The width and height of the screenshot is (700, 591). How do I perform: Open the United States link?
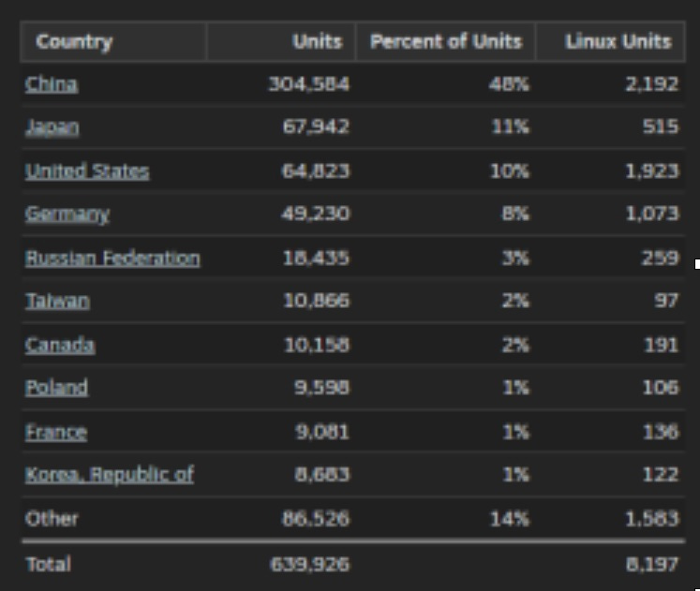tap(87, 170)
